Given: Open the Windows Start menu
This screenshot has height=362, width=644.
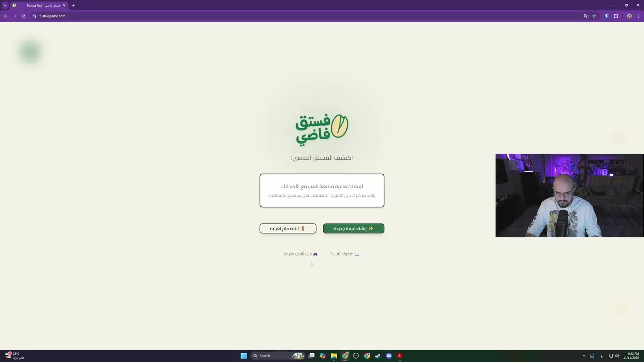Looking at the screenshot, I should point(244,356).
